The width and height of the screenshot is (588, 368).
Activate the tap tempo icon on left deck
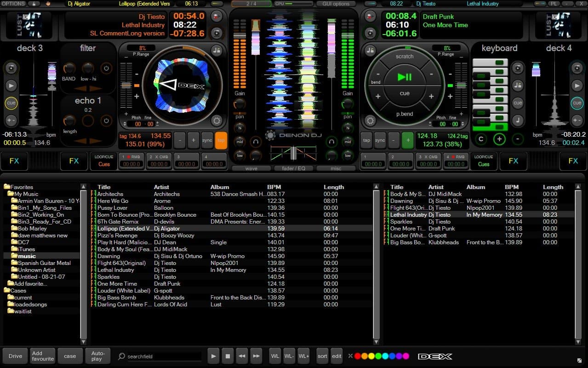(221, 141)
